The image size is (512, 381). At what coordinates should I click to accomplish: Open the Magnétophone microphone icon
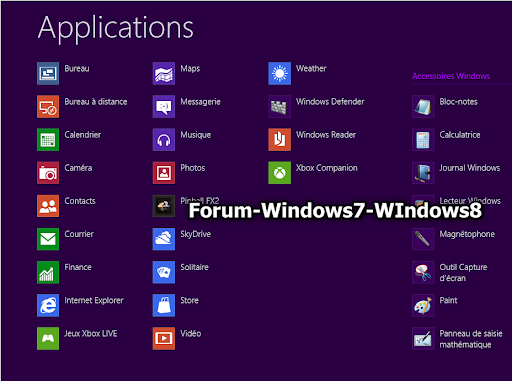(x=423, y=239)
